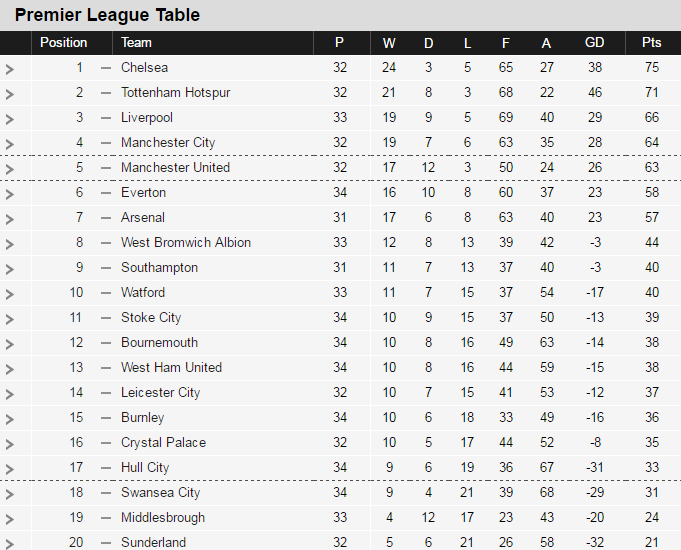Click Arsenal's position movement dash icon

click(x=106, y=218)
